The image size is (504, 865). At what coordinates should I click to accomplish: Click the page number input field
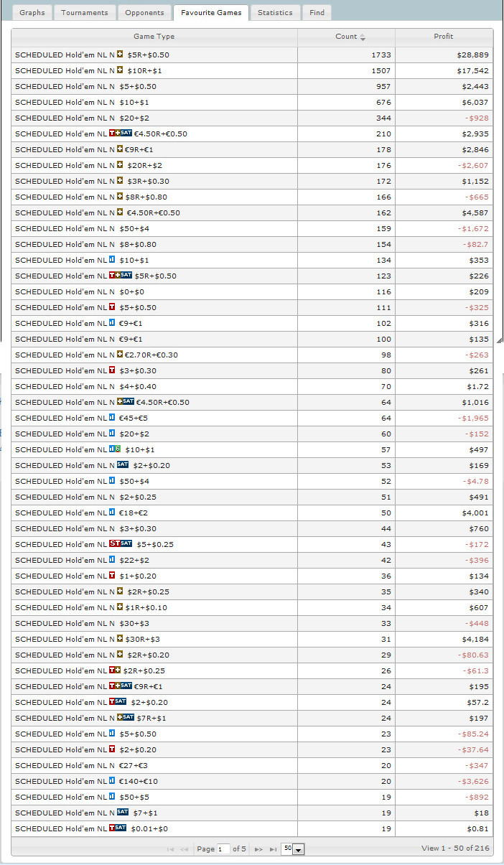[223, 849]
